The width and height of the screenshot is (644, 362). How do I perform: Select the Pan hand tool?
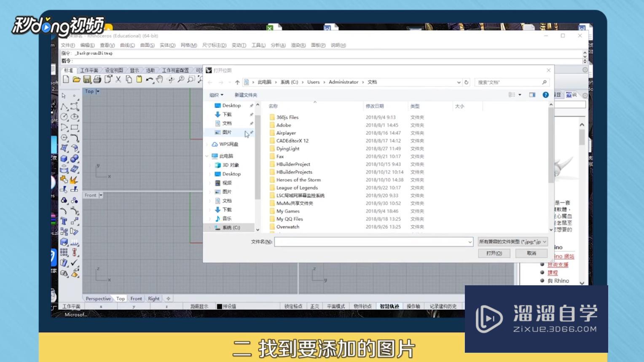tap(160, 79)
